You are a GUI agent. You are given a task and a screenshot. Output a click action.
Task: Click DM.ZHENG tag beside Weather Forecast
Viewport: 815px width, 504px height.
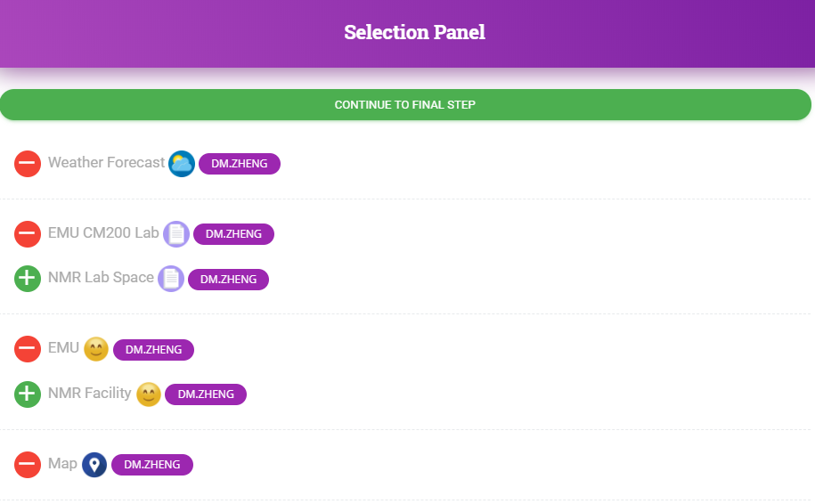[x=240, y=164]
